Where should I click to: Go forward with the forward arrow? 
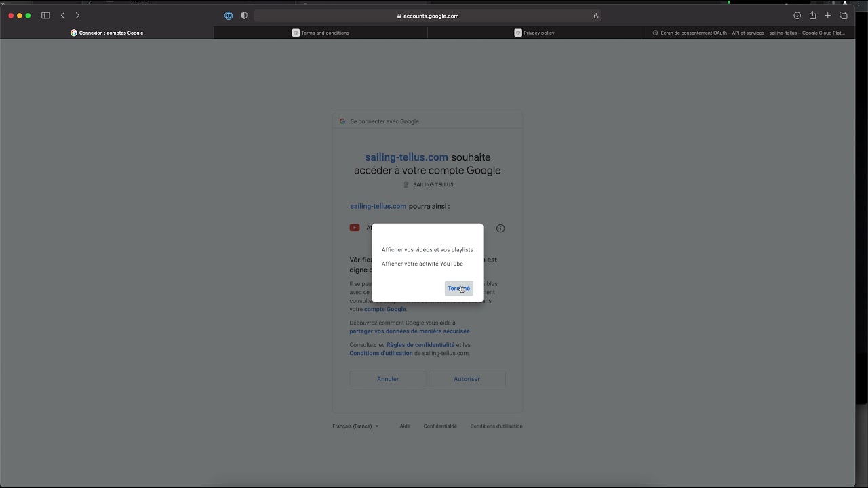click(77, 16)
